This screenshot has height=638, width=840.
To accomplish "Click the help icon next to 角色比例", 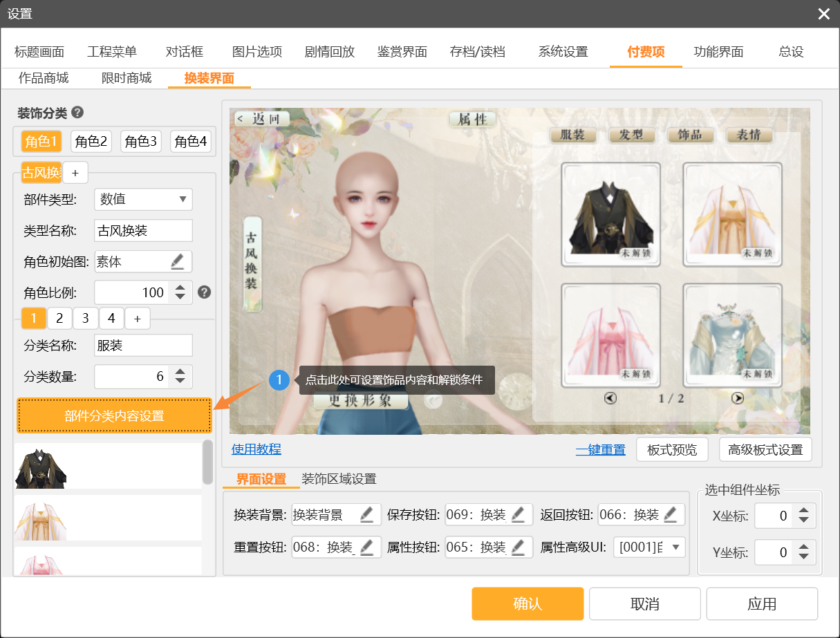I will coord(204,292).
